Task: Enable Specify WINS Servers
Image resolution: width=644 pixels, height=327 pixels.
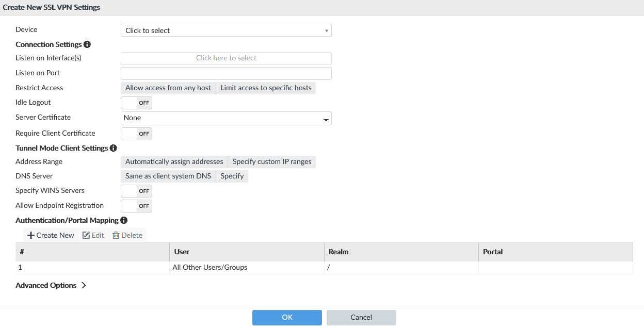Action: click(136, 191)
